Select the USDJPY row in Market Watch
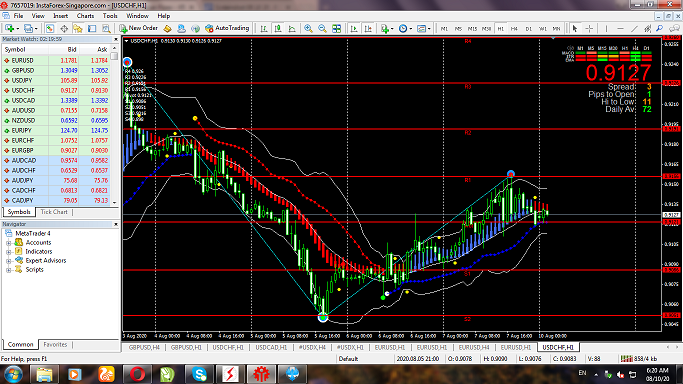683x384 pixels. [56, 81]
